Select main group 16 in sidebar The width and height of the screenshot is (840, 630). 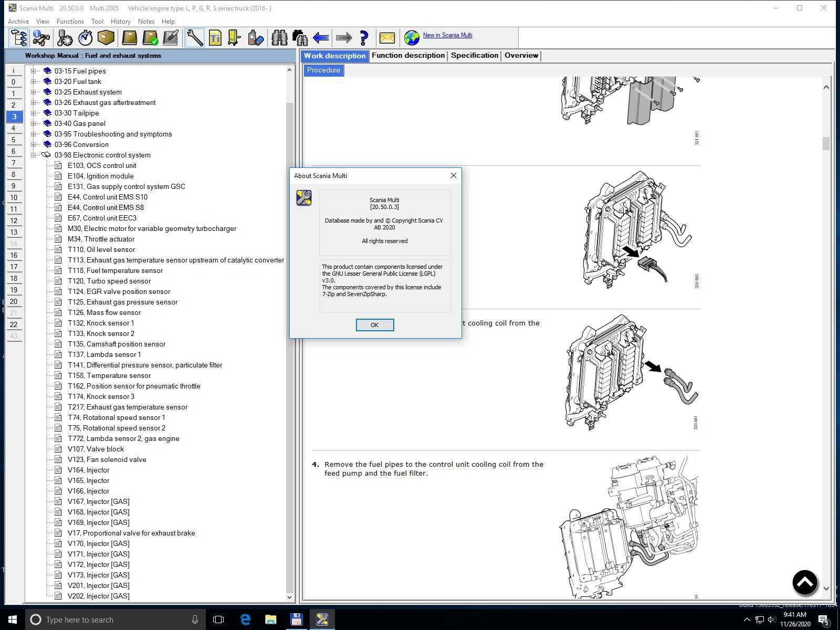[14, 255]
